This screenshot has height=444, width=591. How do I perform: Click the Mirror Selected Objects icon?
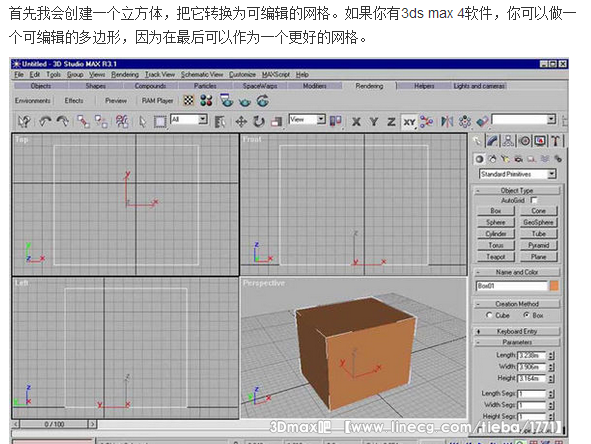pos(447,121)
